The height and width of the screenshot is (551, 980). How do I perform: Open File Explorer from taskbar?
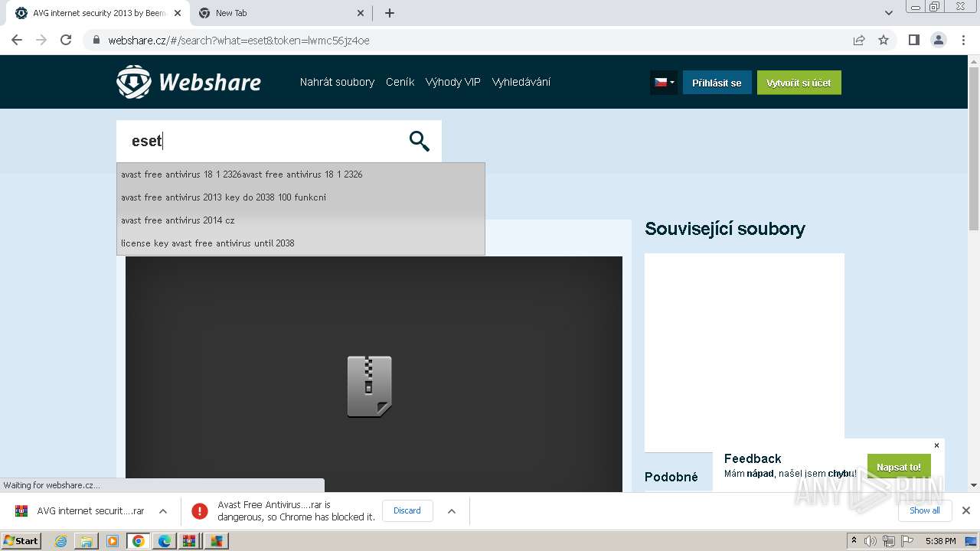(87, 541)
